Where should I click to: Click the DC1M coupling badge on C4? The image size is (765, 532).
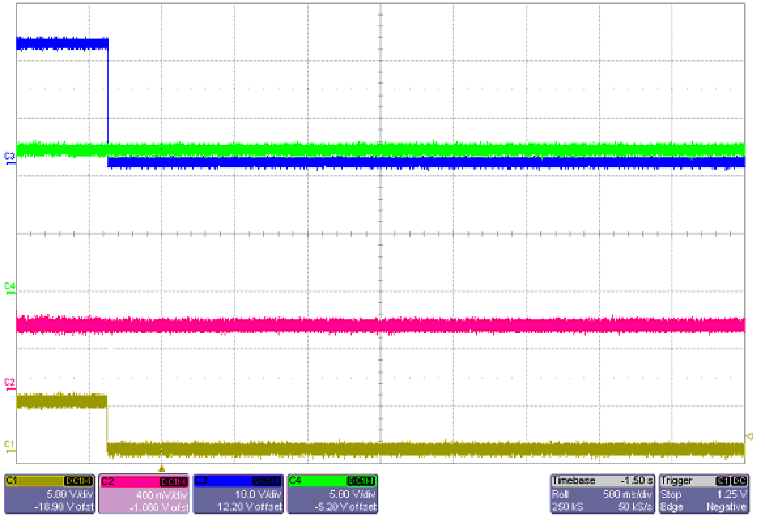coord(361,481)
